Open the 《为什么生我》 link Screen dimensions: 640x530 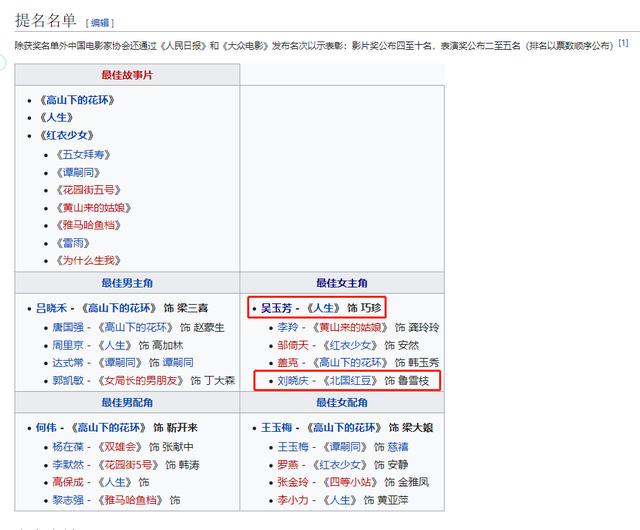(89, 261)
